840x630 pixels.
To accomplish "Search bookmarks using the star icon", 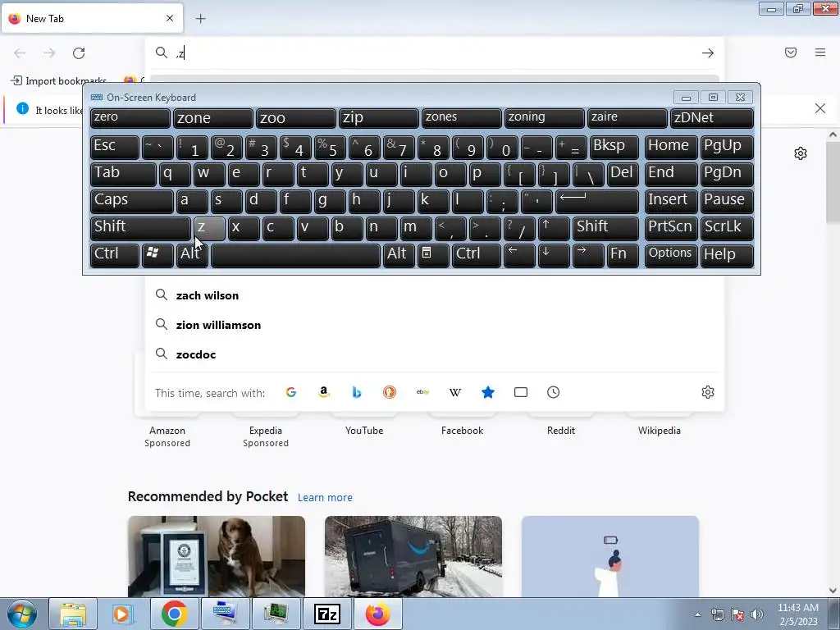I will click(x=488, y=392).
